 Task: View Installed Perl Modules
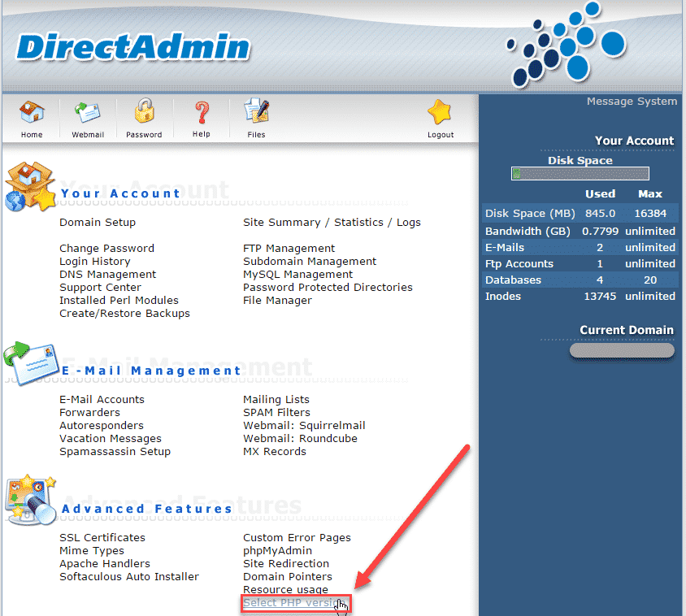119,300
